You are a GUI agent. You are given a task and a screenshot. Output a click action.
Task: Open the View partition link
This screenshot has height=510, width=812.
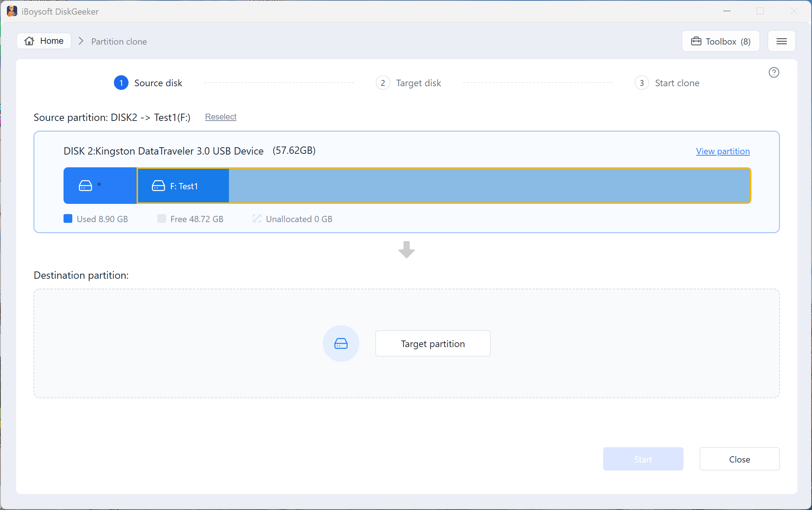723,151
